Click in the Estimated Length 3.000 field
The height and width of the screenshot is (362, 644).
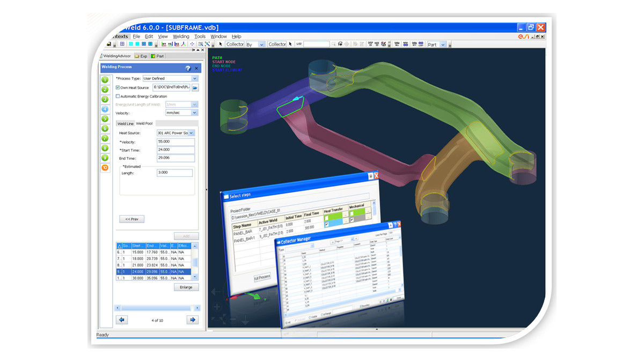click(x=174, y=173)
